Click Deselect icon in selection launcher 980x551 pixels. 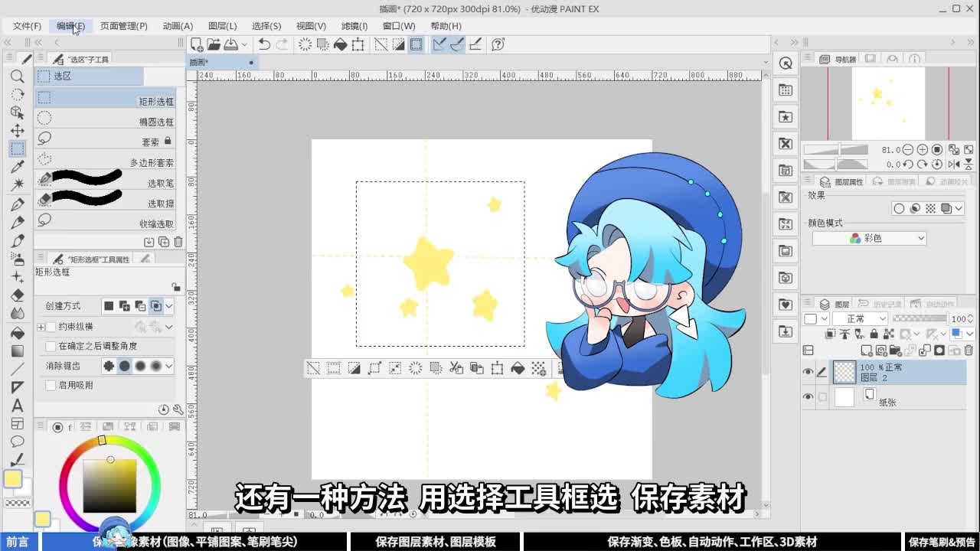click(x=313, y=368)
